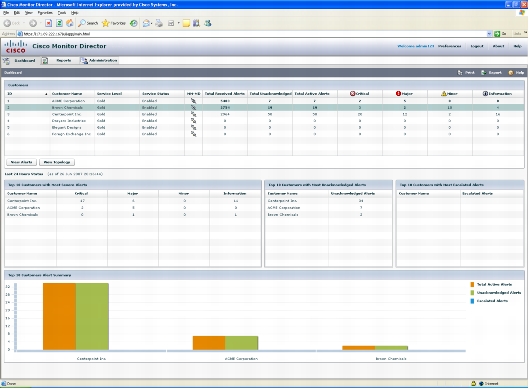Sort by Customer Name column header

pos(72,94)
